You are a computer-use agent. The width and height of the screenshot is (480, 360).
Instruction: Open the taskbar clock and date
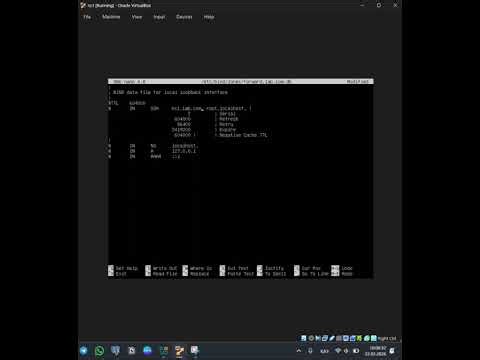[376, 351]
